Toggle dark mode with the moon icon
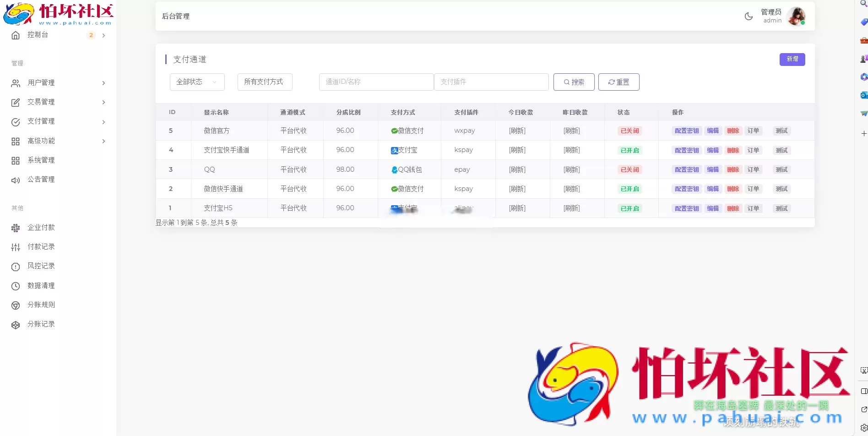The image size is (868, 436). pyautogui.click(x=749, y=16)
